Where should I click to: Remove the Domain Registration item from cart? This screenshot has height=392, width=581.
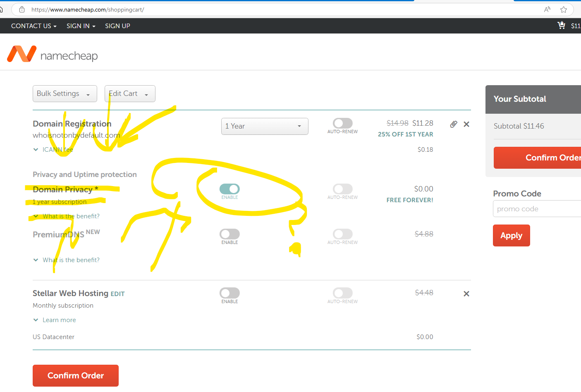(466, 124)
